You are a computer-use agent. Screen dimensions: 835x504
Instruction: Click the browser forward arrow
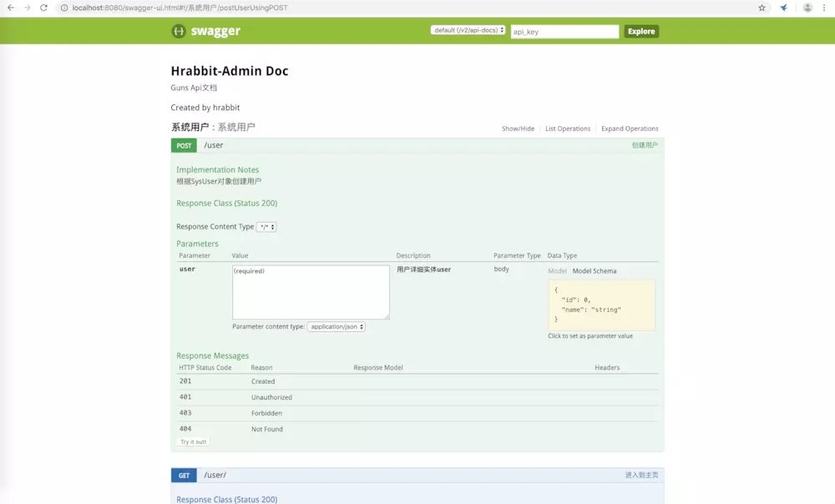(x=28, y=8)
